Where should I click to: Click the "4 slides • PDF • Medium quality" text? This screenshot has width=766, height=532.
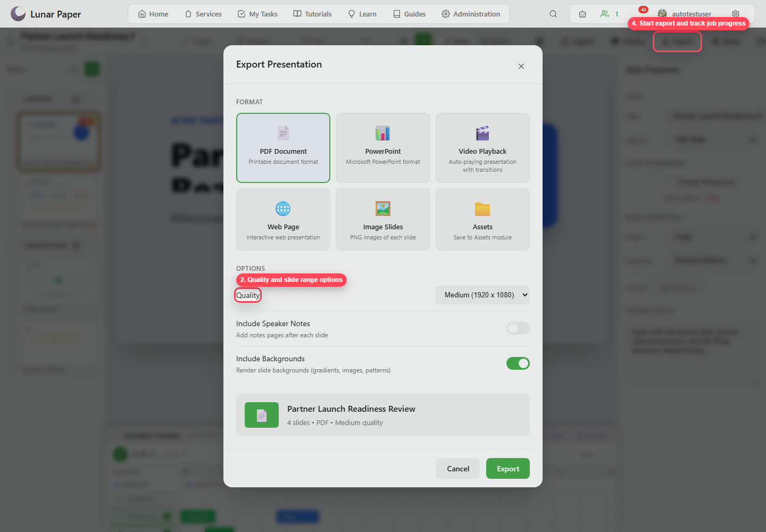pos(335,422)
